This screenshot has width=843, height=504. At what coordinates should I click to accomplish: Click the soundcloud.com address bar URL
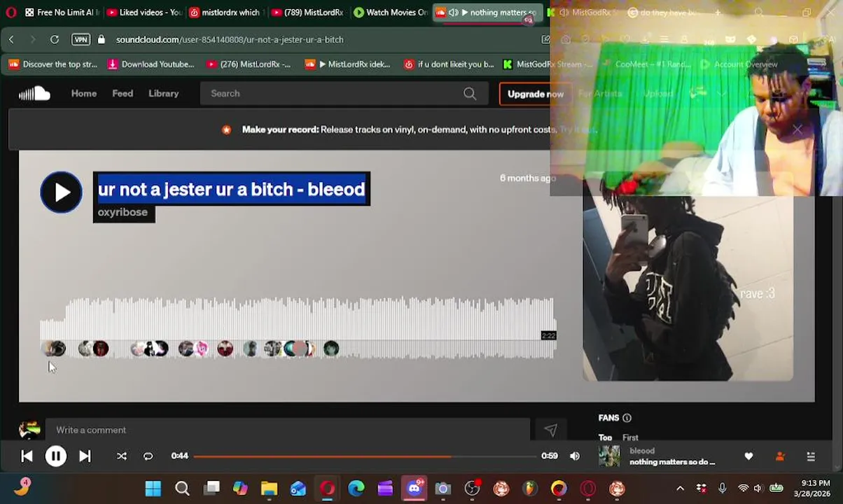coord(230,39)
